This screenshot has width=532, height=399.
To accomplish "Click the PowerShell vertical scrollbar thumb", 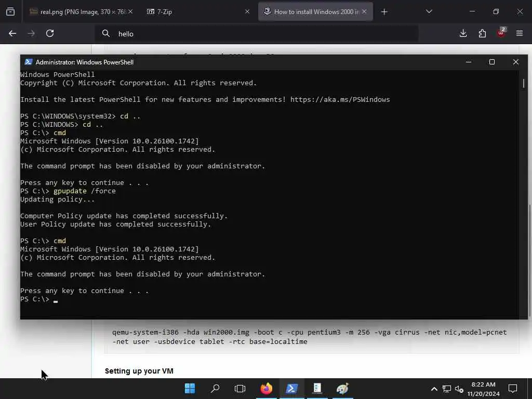I will pyautogui.click(x=524, y=83).
